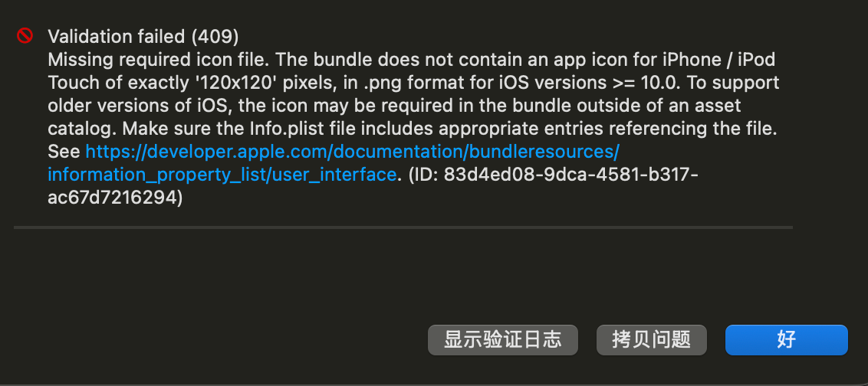Click the horizontal separator line

(403, 227)
